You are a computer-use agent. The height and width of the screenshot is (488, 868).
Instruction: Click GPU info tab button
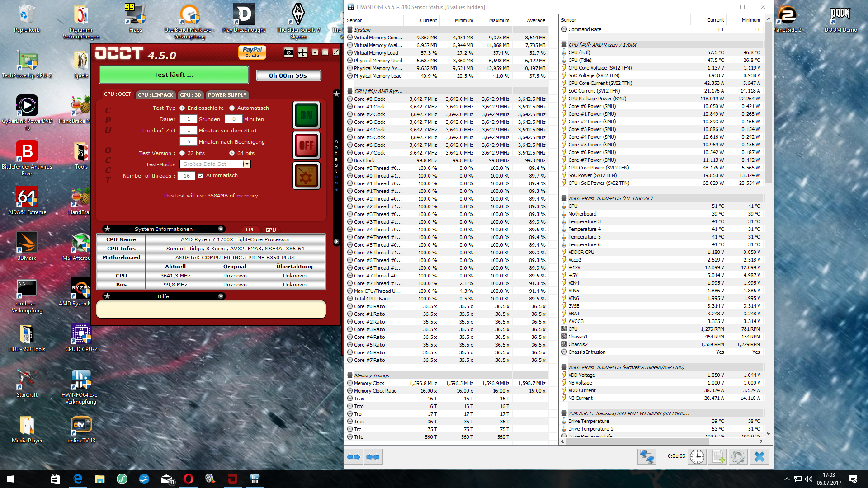(270, 230)
